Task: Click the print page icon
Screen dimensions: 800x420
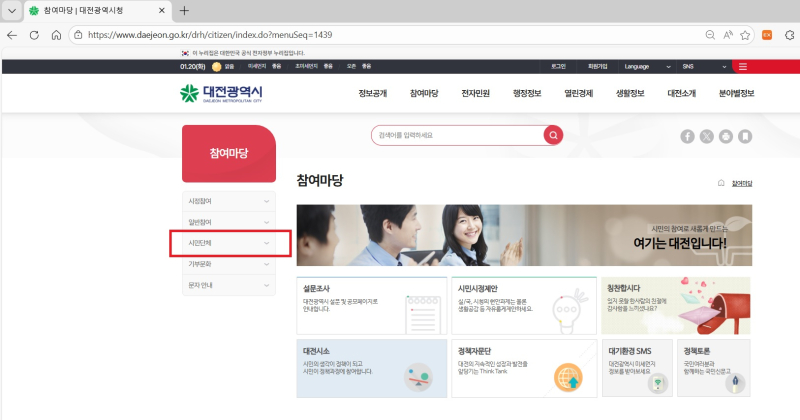Action: 726,136
